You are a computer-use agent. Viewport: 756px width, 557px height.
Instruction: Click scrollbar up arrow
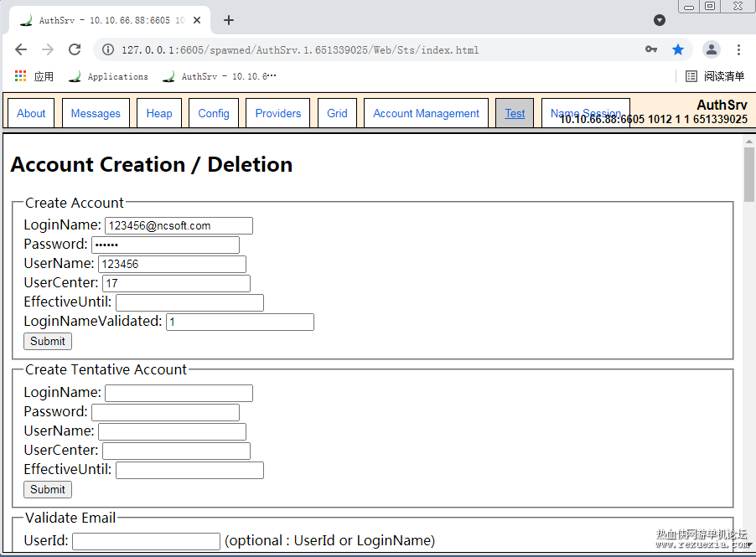pyautogui.click(x=748, y=142)
